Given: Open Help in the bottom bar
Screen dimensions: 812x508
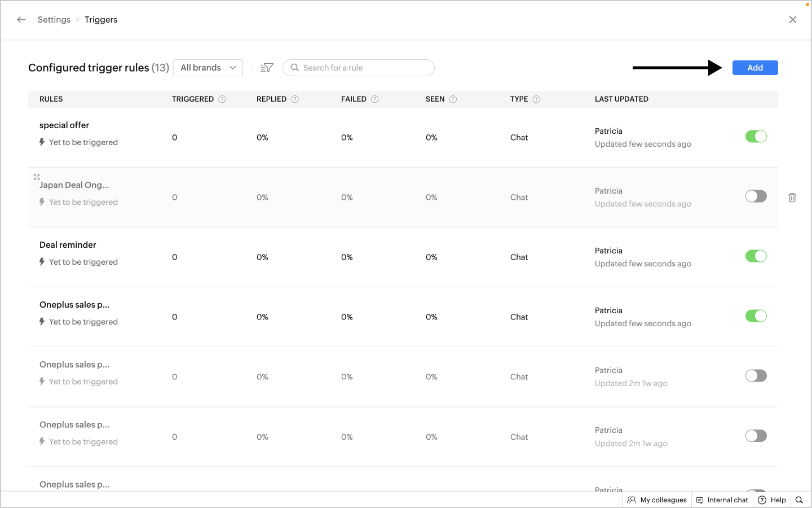Looking at the screenshot, I should click(772, 500).
